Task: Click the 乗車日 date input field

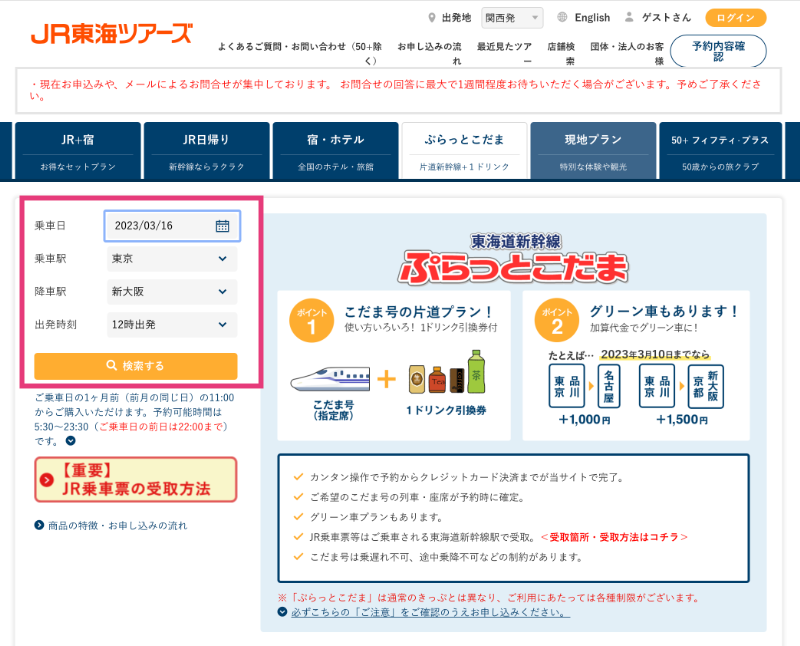Action: [x=172, y=226]
